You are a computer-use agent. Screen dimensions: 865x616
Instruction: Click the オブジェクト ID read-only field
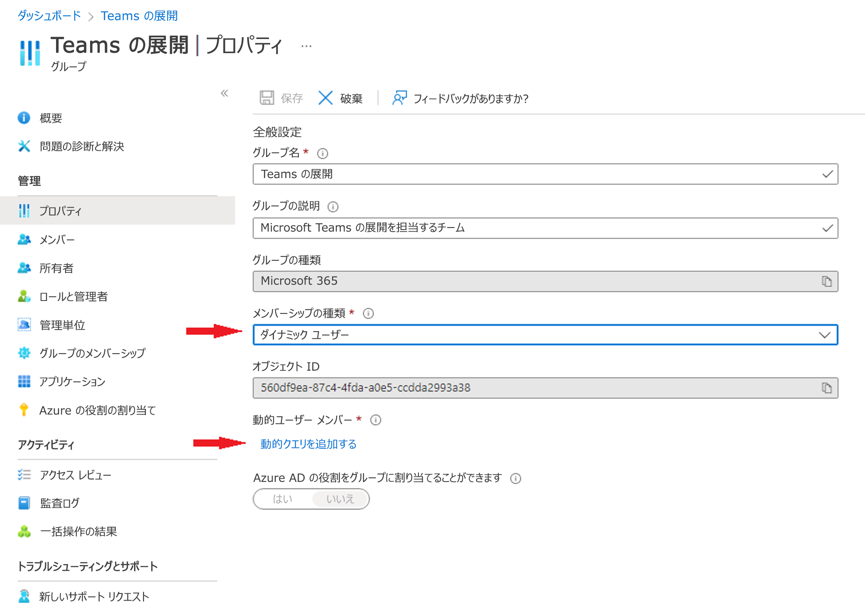pyautogui.click(x=545, y=388)
